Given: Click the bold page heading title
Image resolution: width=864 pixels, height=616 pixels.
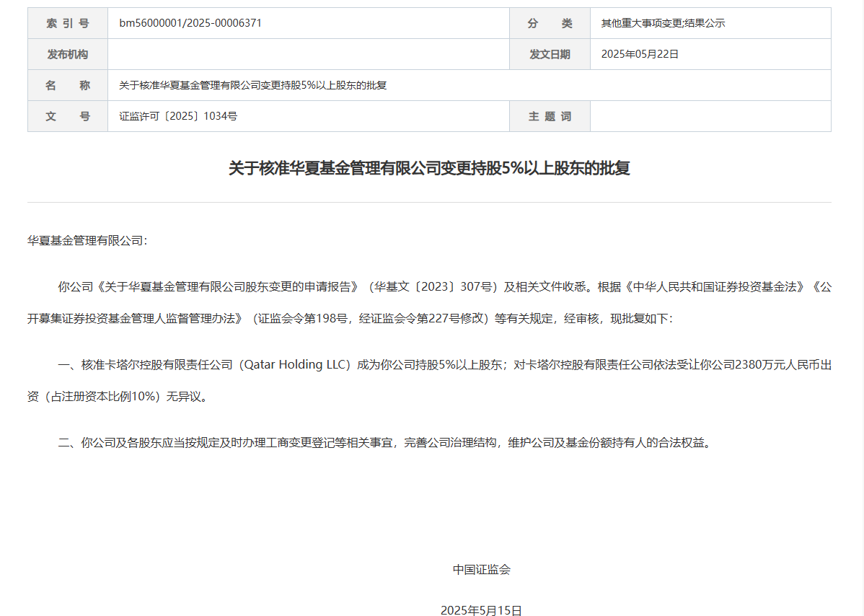Looking at the screenshot, I should (x=429, y=168).
